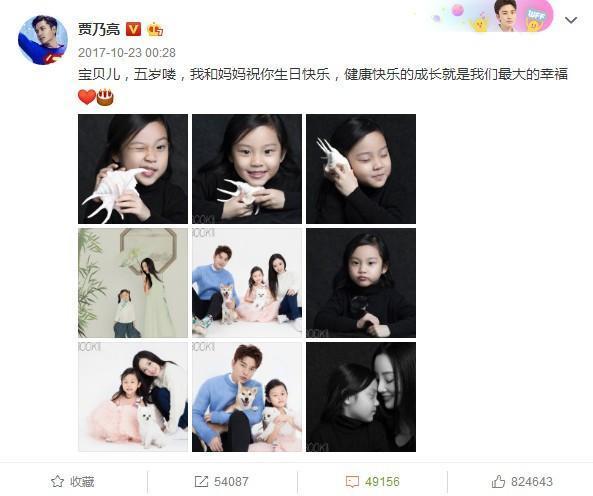Open the winking girl with seashell photo
Viewport: 593px width, 496px height.
pyautogui.click(x=133, y=169)
